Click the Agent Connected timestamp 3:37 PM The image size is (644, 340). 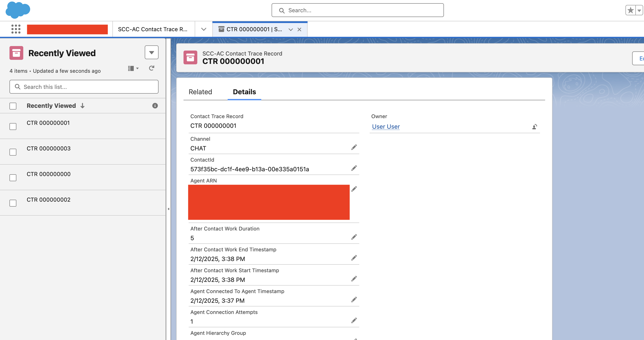point(217,301)
